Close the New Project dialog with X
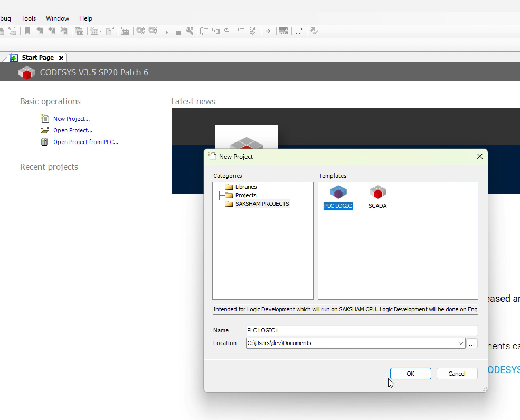Image resolution: width=520 pixels, height=420 pixels. coord(479,157)
